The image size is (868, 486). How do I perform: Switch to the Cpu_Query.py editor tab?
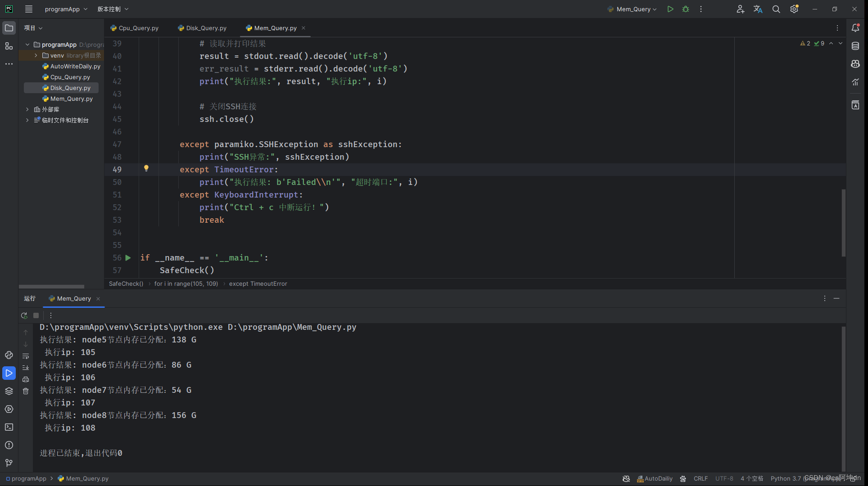coord(134,28)
